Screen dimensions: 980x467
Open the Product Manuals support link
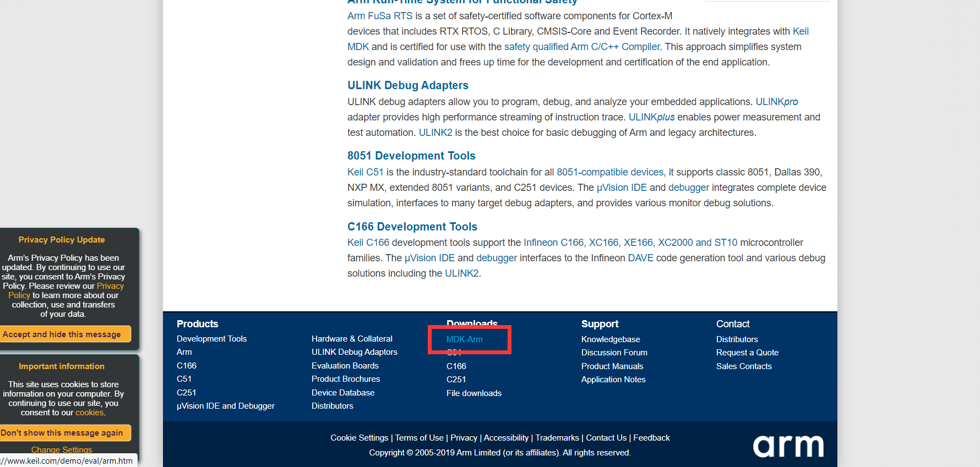point(612,366)
